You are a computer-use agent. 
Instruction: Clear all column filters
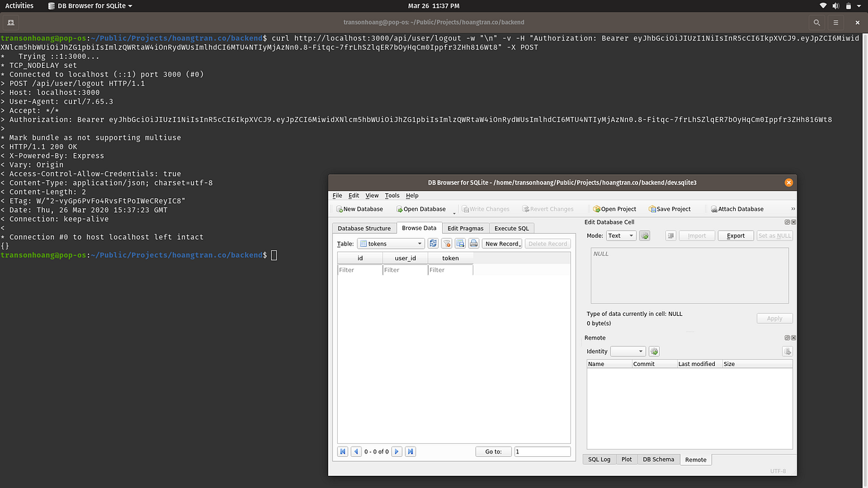[x=447, y=243]
